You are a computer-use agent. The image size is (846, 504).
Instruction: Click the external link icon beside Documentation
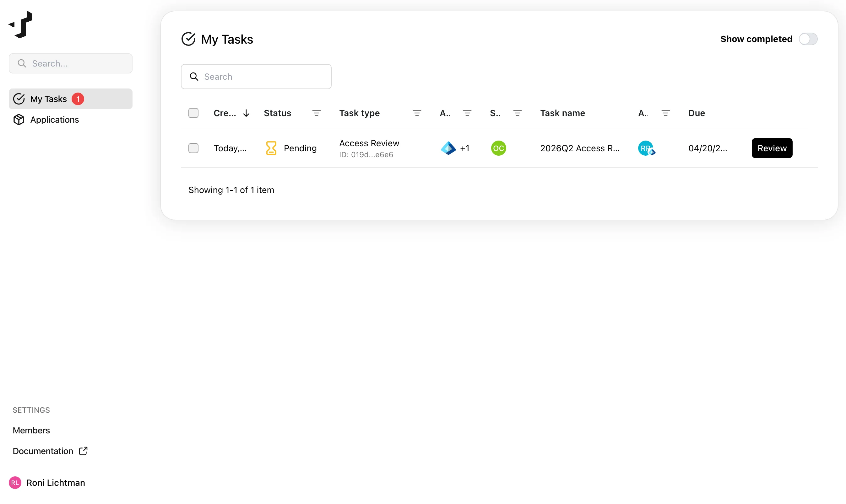point(83,451)
